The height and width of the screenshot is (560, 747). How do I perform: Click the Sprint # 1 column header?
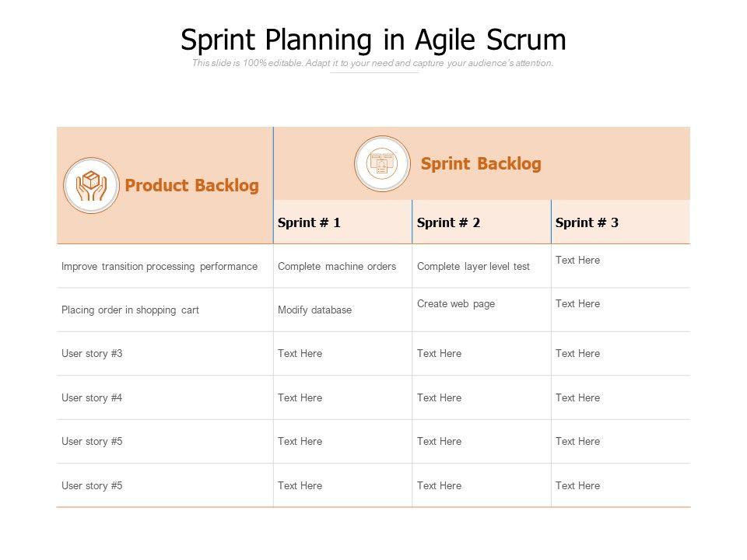(309, 222)
